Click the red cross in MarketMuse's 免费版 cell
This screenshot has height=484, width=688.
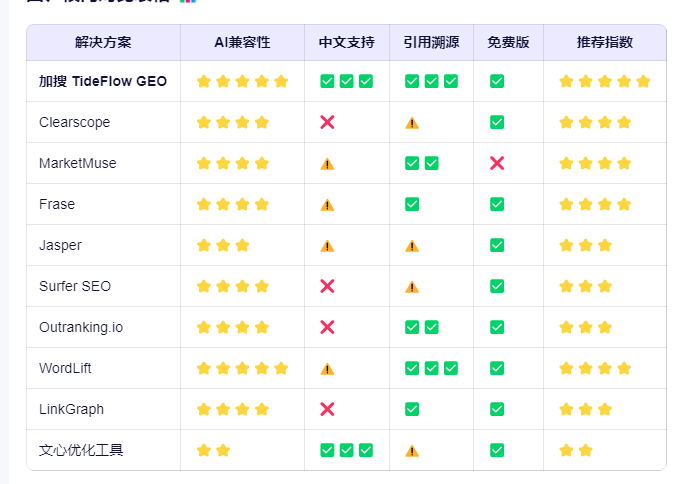497,163
